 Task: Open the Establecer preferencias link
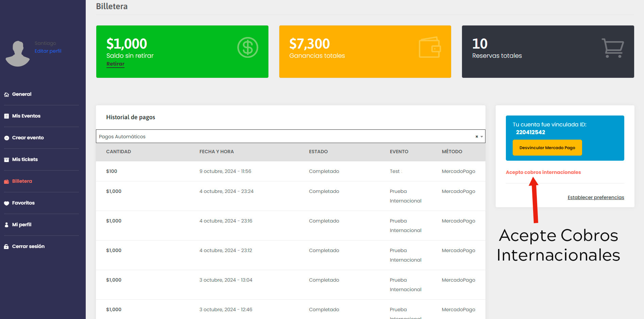(596, 197)
